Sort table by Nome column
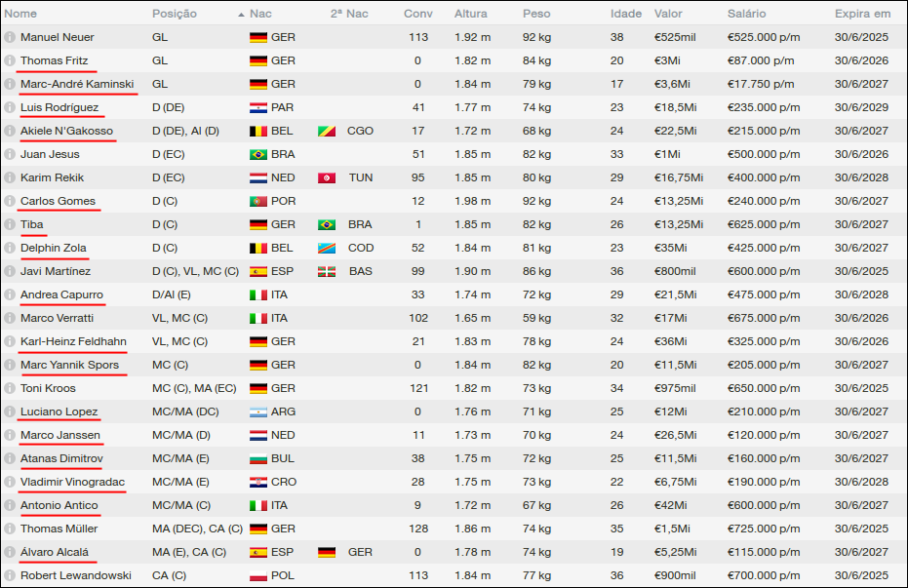The image size is (908, 588). [x=20, y=14]
